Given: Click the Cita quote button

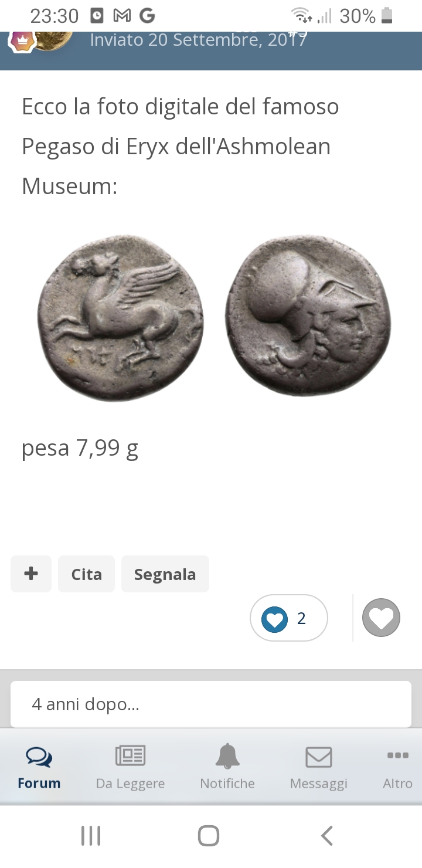Looking at the screenshot, I should pyautogui.click(x=86, y=574).
